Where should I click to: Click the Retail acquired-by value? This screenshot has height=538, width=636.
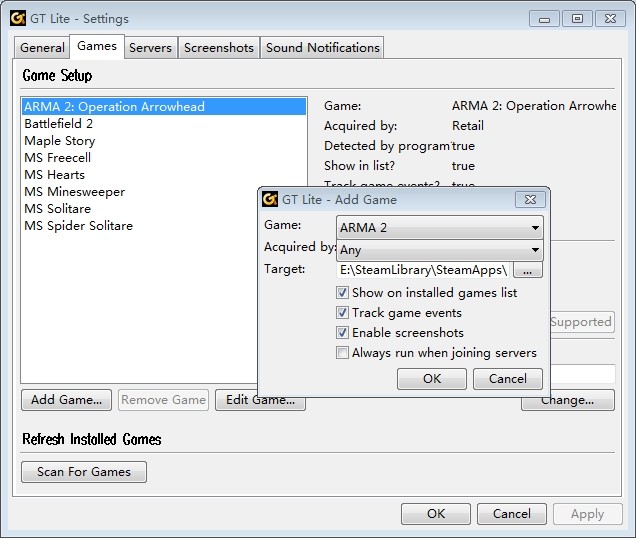[x=468, y=126]
